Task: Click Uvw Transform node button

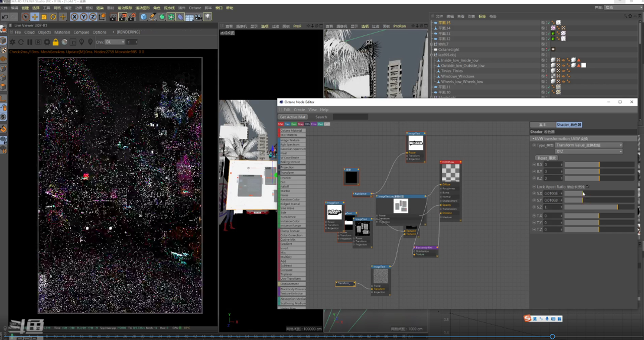Action: pyautogui.click(x=292, y=279)
